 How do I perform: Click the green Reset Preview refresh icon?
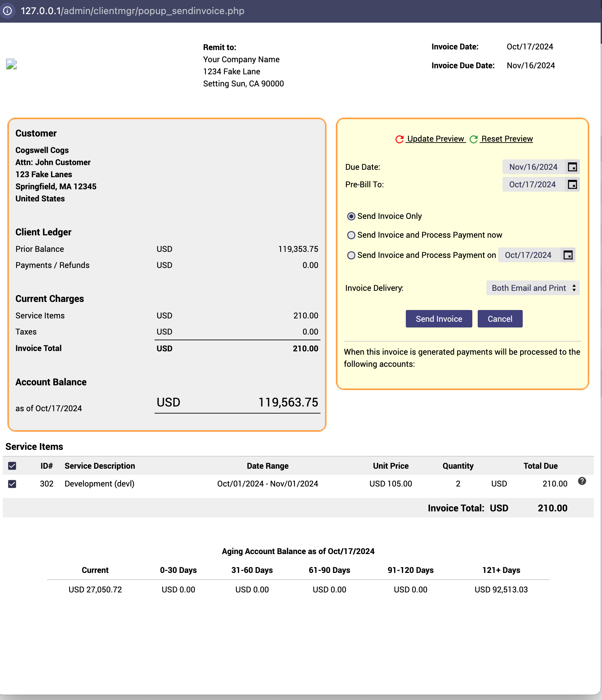point(473,139)
